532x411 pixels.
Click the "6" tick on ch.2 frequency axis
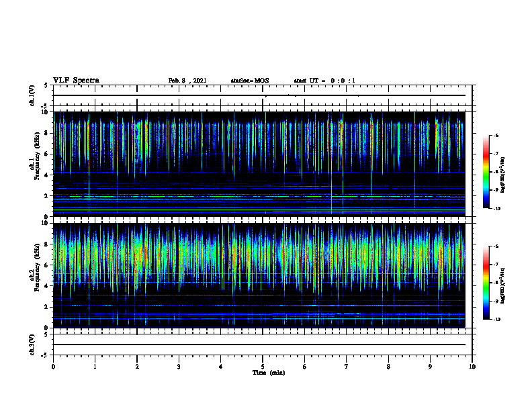pyautogui.click(x=47, y=265)
